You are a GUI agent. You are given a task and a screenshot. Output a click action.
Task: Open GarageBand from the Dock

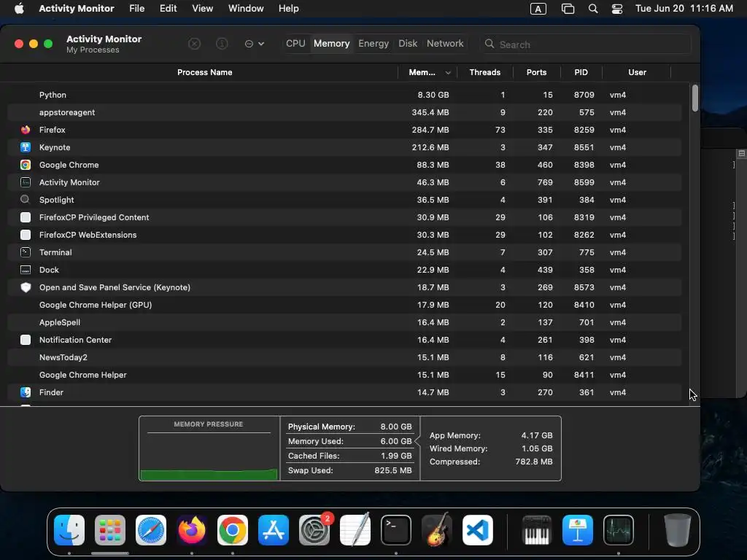[437, 530]
